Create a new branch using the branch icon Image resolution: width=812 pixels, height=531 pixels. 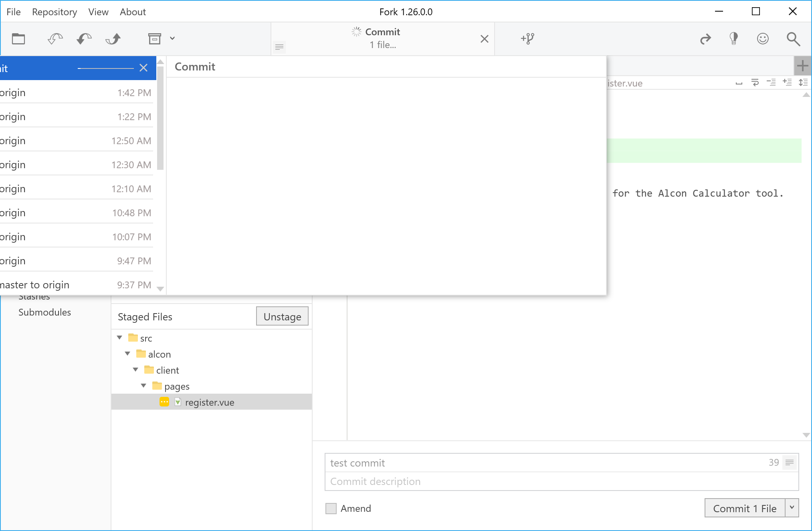[528, 38]
